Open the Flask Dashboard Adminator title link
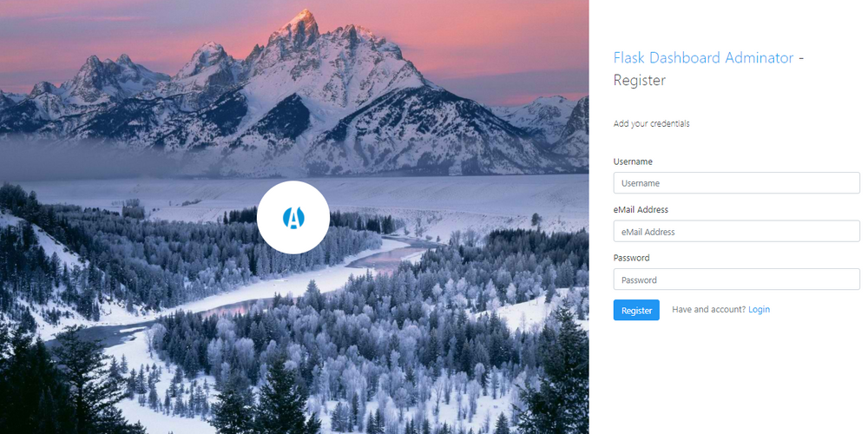Screen dimensions: 868x434 tap(703, 57)
